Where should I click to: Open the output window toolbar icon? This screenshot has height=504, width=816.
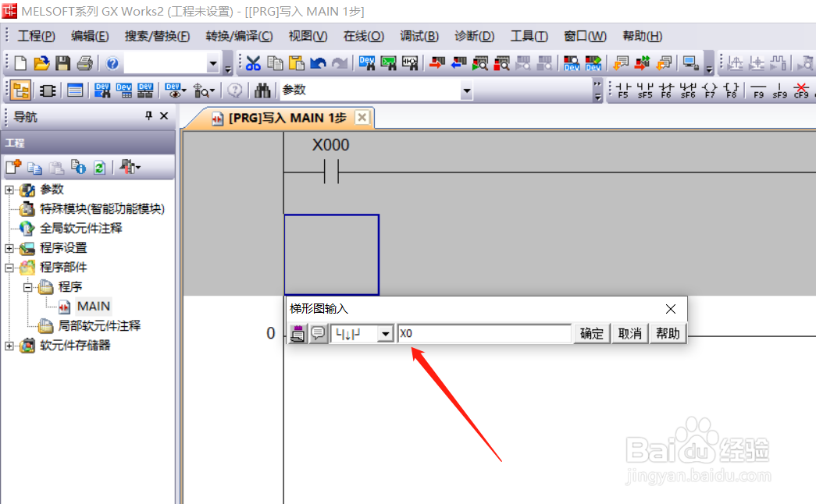tap(75, 91)
